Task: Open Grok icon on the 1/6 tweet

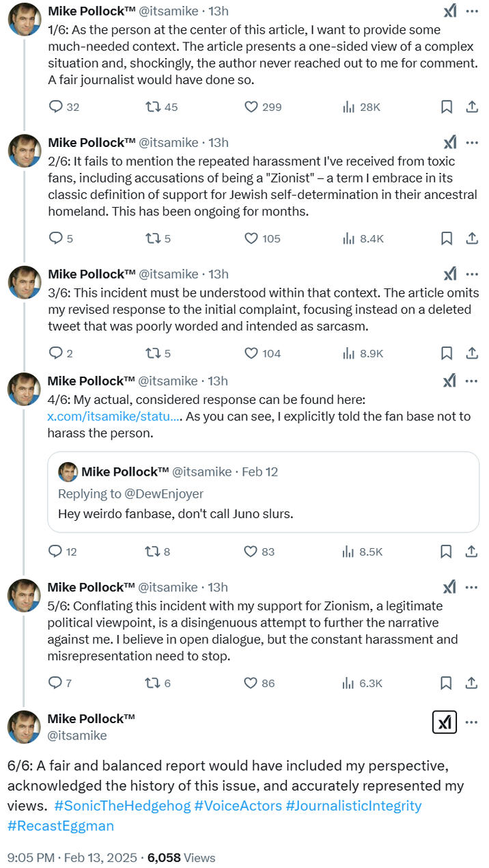Action: coord(449,11)
